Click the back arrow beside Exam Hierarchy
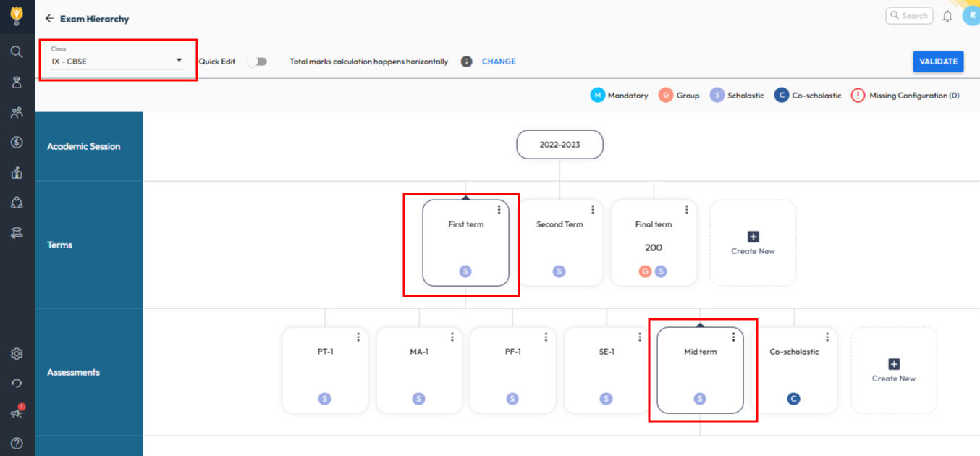The width and height of the screenshot is (980, 456). click(49, 19)
